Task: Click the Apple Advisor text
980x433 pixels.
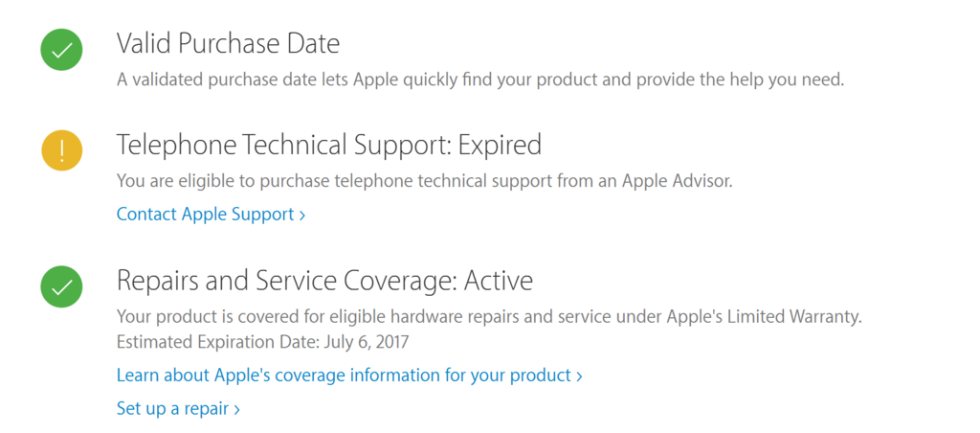Action: (x=677, y=181)
